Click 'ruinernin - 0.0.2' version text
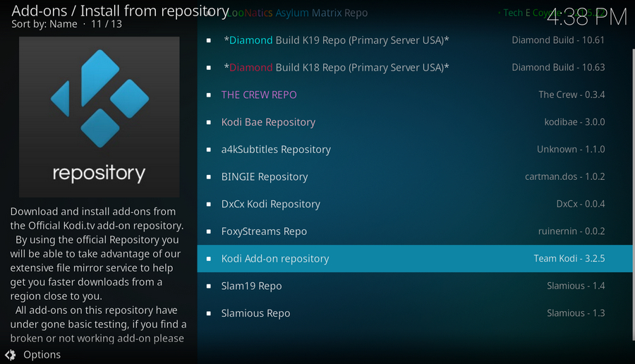Image resolution: width=635 pixels, height=364 pixels. point(571,231)
